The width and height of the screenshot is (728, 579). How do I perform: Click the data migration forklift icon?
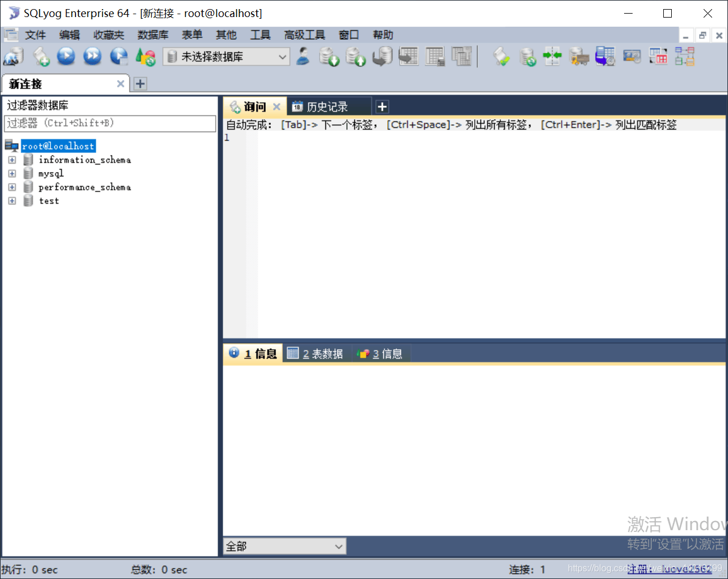click(579, 57)
